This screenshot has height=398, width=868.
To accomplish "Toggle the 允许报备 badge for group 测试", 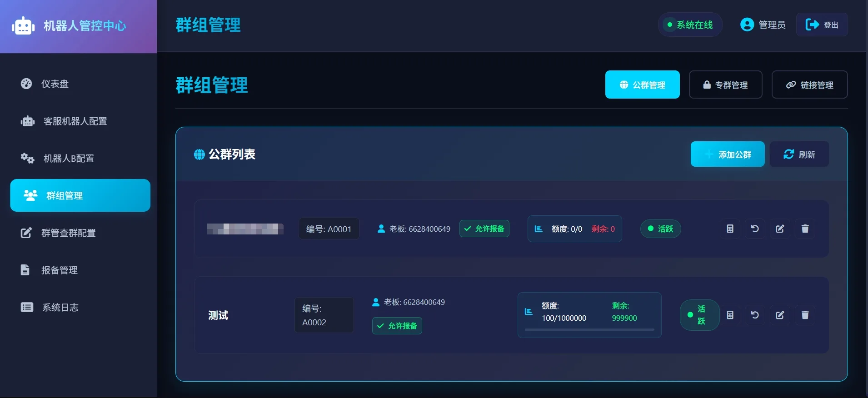I will coord(397,326).
